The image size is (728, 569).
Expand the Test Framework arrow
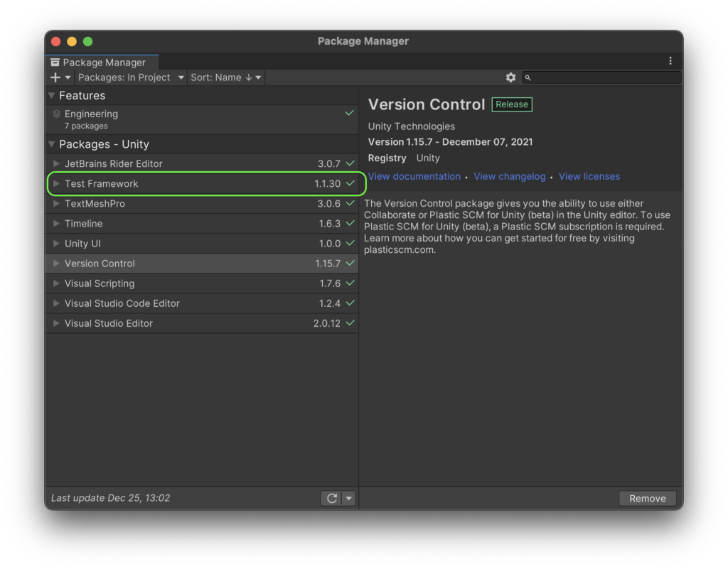pyautogui.click(x=56, y=184)
